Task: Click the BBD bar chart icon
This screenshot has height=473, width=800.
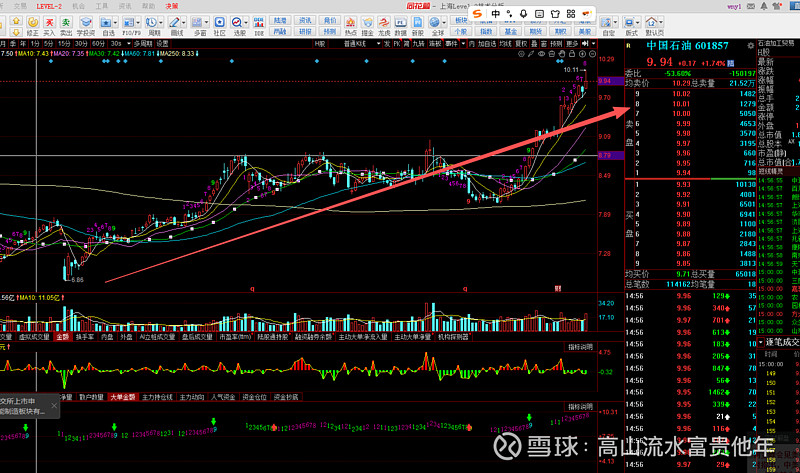Action: [x=259, y=22]
